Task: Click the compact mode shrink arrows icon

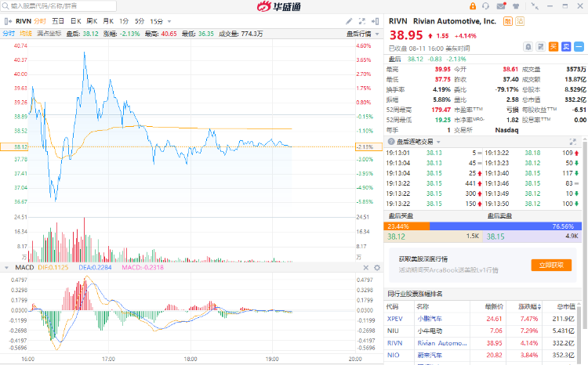Action: click(x=535, y=6)
